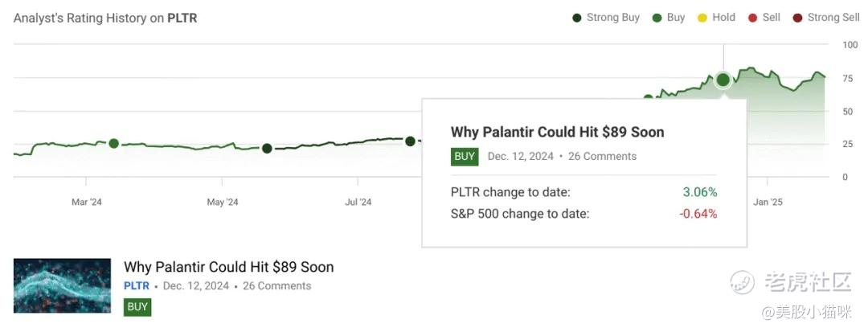Click the Strong Buy legend dot
Screen dimensions: 868x332
tap(576, 18)
